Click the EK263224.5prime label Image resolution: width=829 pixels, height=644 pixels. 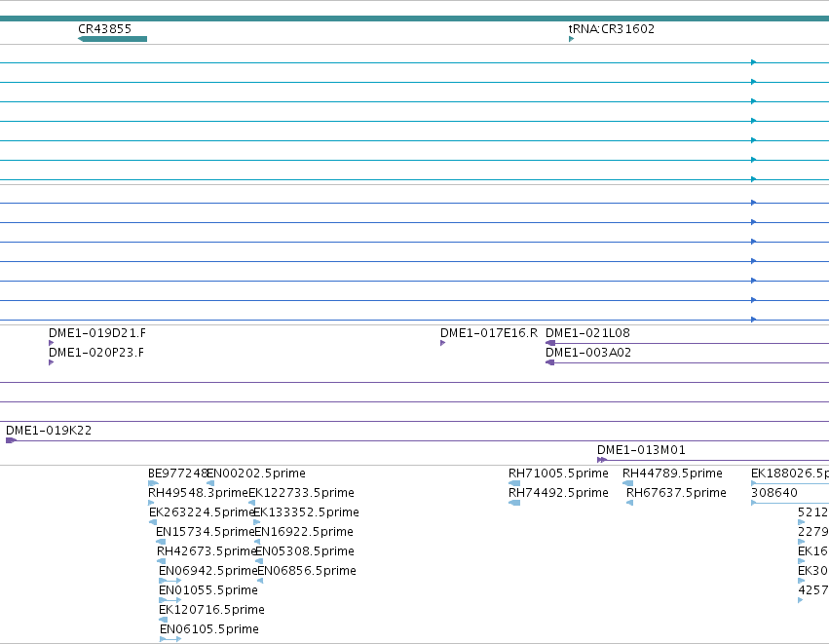click(x=202, y=511)
